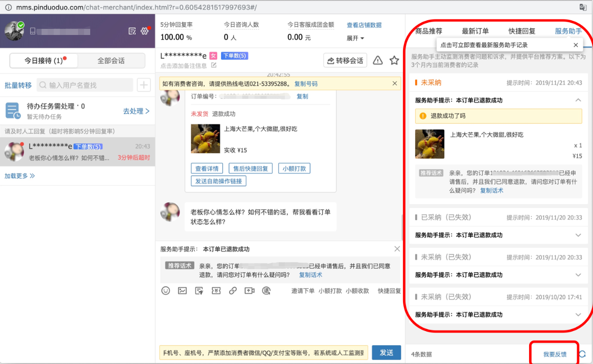Screen dimensions: 593x364
Task: Click the note-with-arrow icon in chat toolbar
Action: (199, 290)
